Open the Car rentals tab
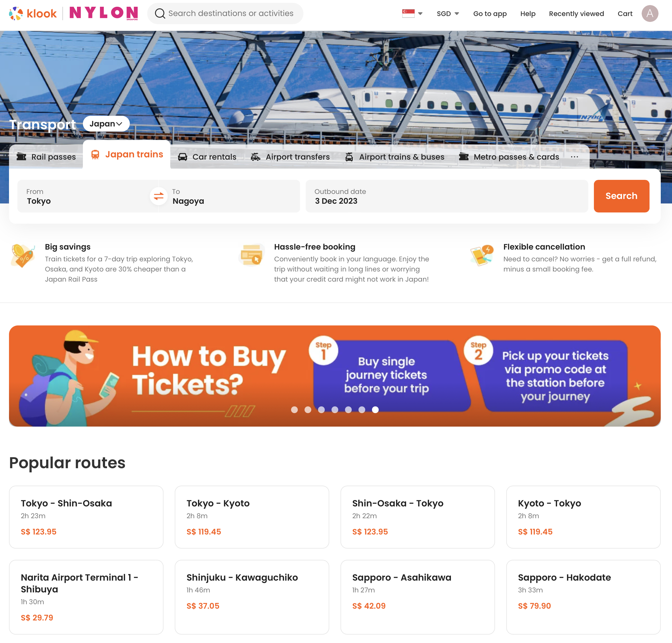Screen dimensions: 672x643 (x=207, y=157)
